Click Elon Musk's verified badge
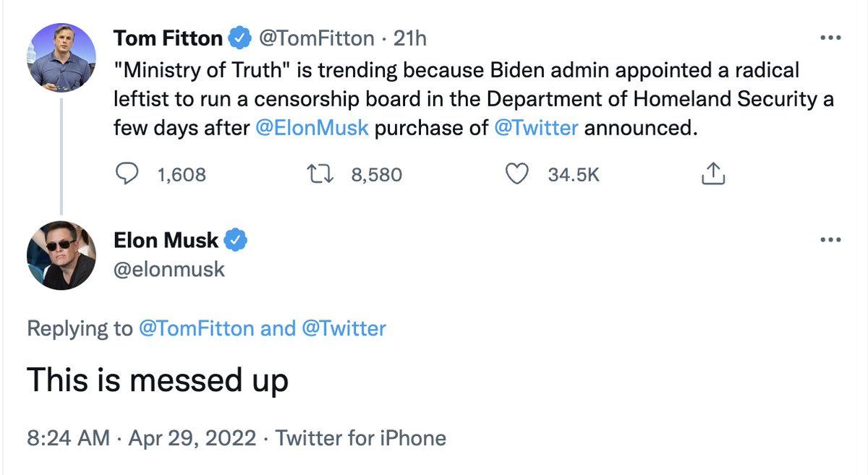868x475 pixels. click(237, 240)
